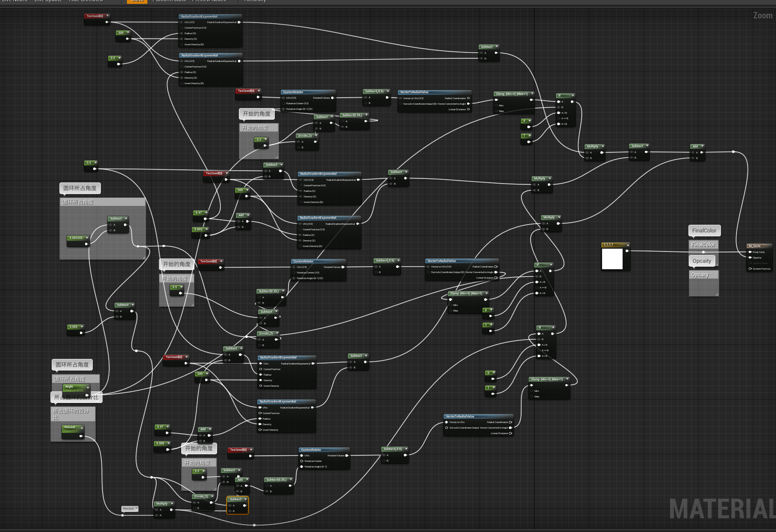This screenshot has width=776, height=532.
Task: Select the 所占圆环的百分比 comment bubble
Action: pos(76,397)
